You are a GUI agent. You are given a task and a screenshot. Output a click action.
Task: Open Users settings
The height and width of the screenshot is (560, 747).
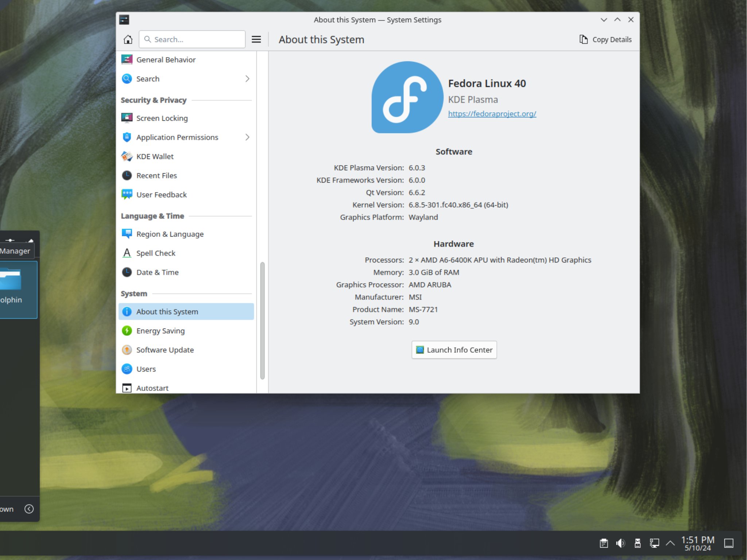186,369
